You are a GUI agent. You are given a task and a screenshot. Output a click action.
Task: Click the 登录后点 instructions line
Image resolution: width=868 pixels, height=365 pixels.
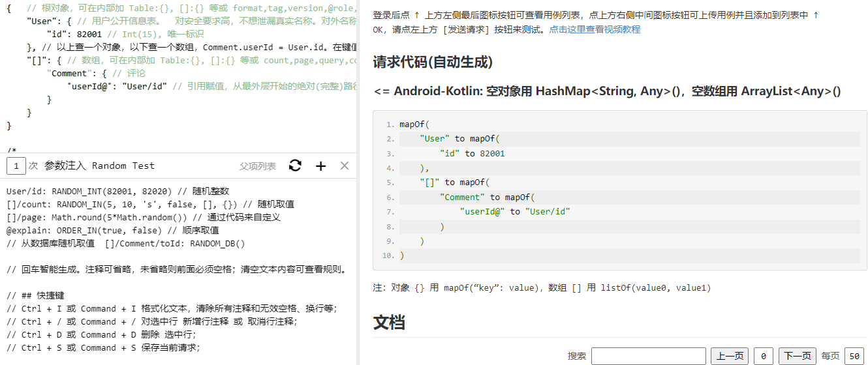pos(596,14)
